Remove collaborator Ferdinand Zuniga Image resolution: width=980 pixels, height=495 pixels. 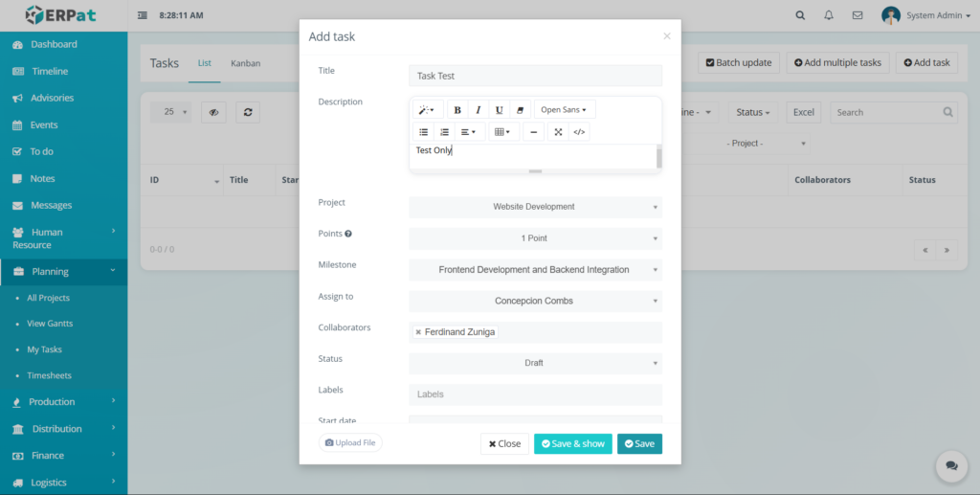tap(418, 332)
